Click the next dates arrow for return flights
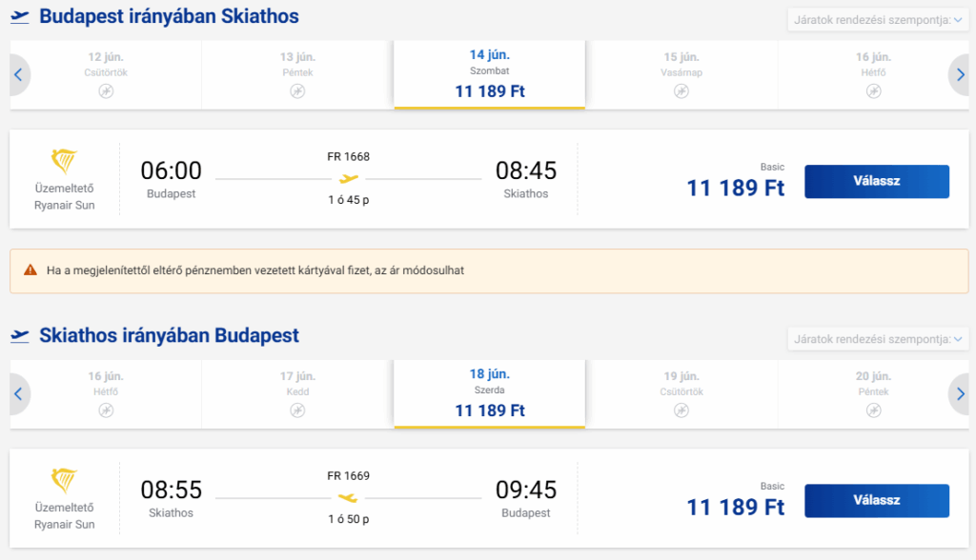Screen dimensions: 976x560 960,394
